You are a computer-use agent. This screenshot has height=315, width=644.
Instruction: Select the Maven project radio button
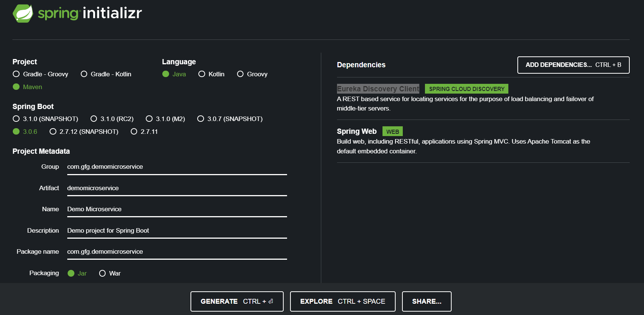coord(16,87)
